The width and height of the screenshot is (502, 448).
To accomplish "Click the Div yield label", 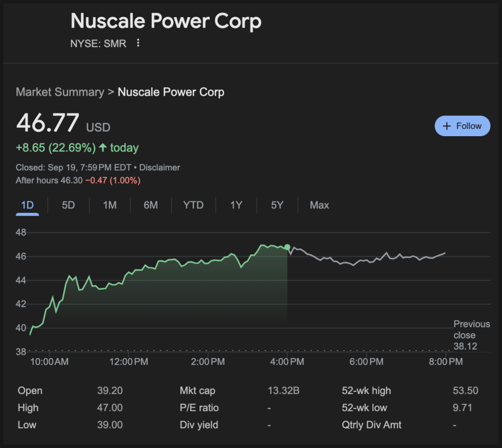I will point(199,425).
